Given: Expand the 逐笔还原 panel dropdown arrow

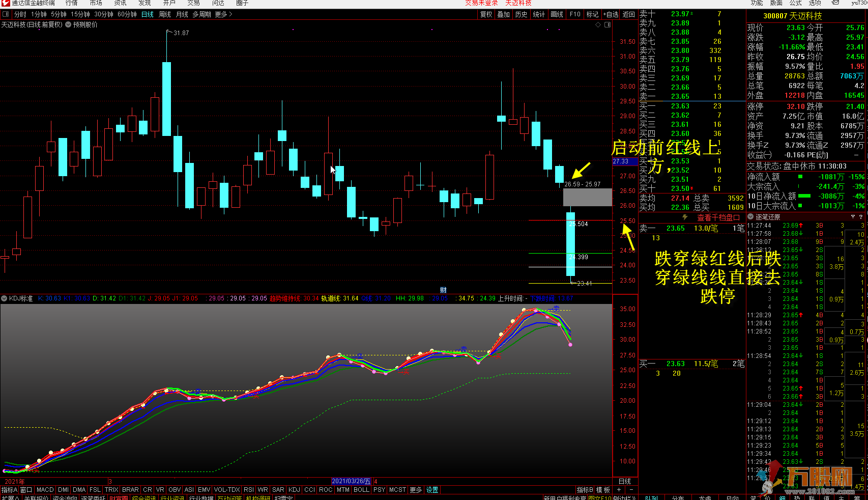Looking at the screenshot, I should click(x=750, y=217).
